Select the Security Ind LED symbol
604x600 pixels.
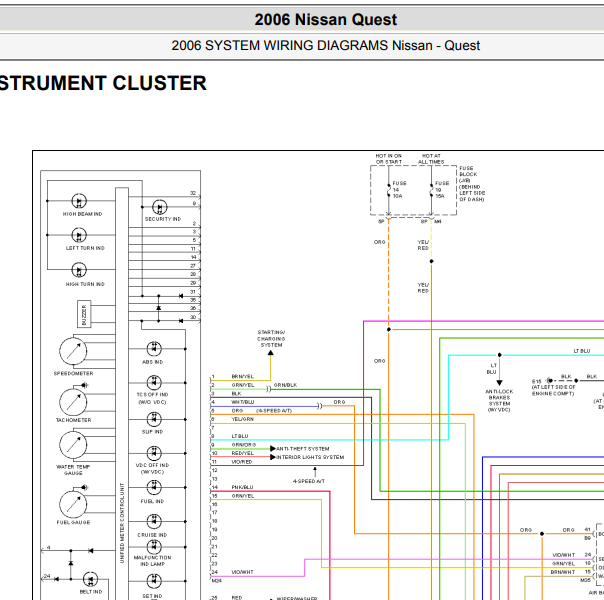click(159, 207)
